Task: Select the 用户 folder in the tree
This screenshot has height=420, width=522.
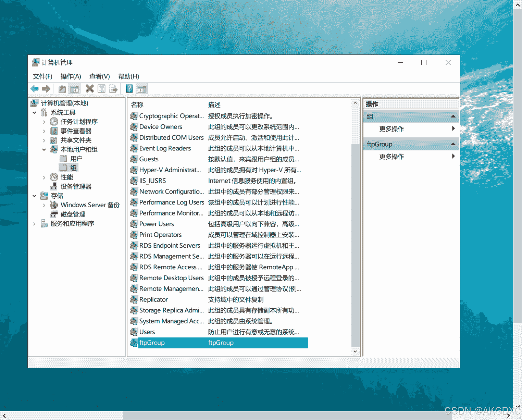Action: [x=76, y=159]
